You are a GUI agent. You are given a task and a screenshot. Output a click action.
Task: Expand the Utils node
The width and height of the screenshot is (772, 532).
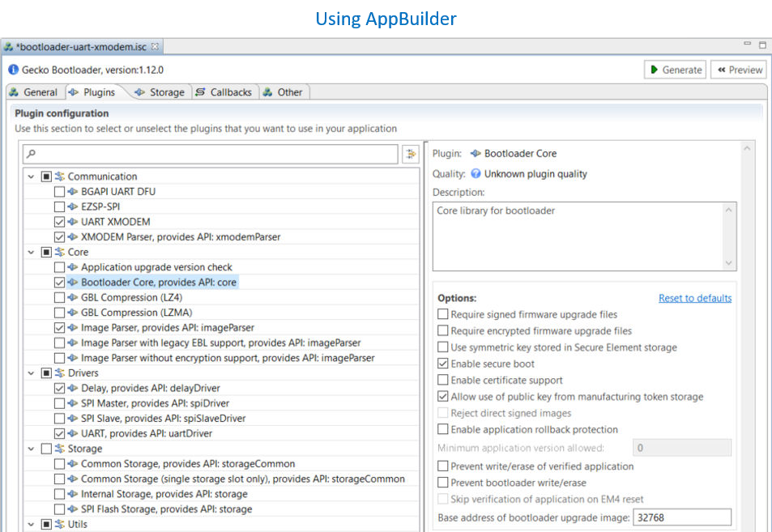[31, 524]
